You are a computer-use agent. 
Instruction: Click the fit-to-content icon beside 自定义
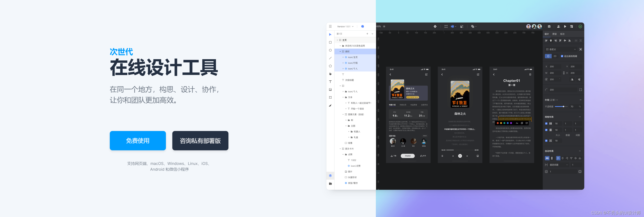tap(580, 49)
